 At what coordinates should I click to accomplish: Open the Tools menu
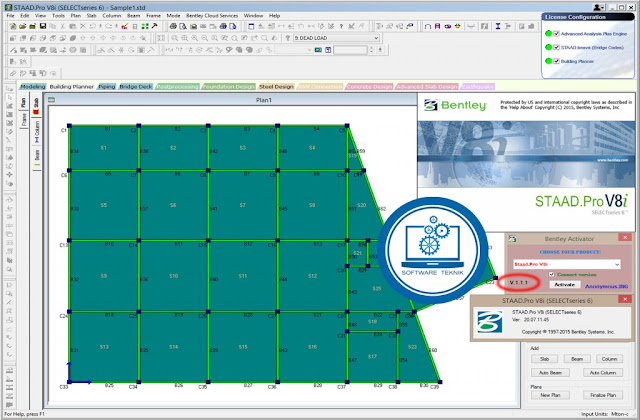58,16
